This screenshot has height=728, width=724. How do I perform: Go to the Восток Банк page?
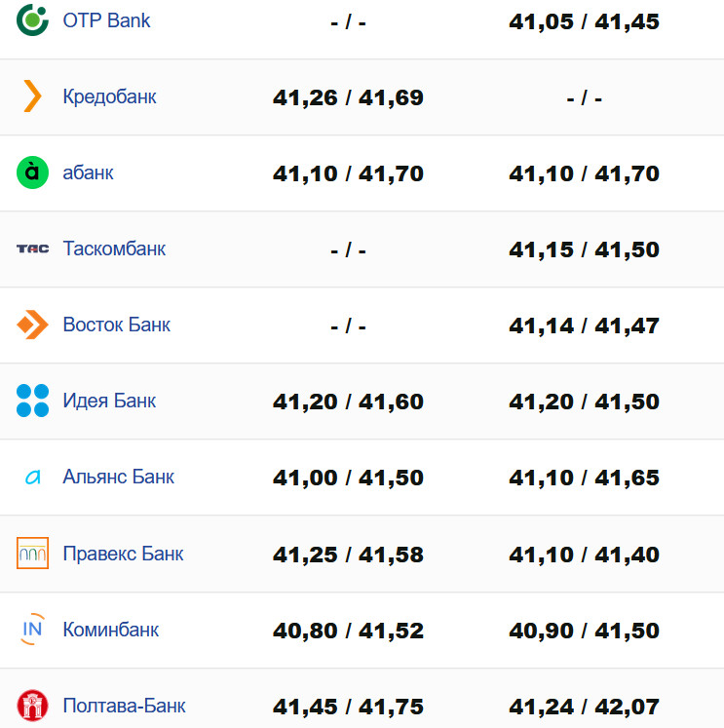[116, 325]
